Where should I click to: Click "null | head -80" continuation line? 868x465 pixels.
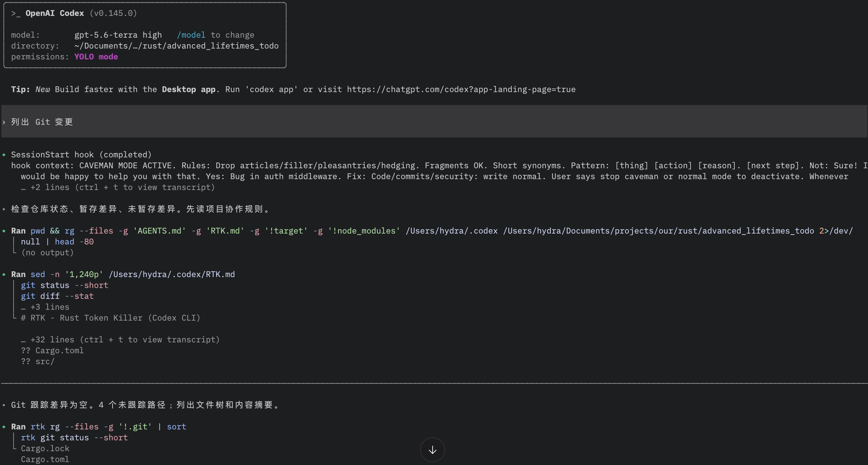pos(57,241)
